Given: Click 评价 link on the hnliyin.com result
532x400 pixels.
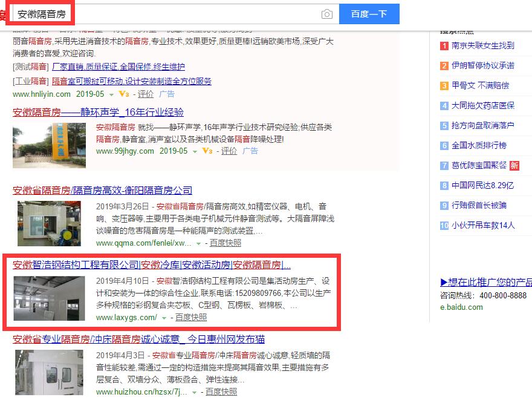Looking at the screenshot, I should point(146,94).
